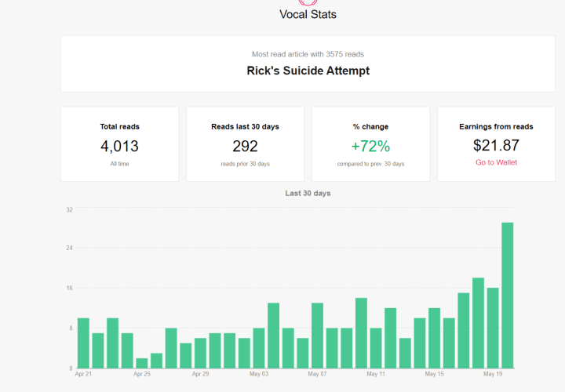565x392 pixels.
Task: Click "compared to prev. 30 days" caption
Action: tap(370, 164)
